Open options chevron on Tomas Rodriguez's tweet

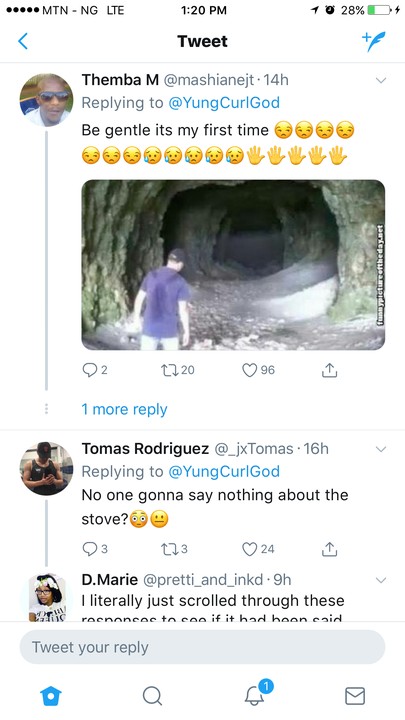coord(381,449)
